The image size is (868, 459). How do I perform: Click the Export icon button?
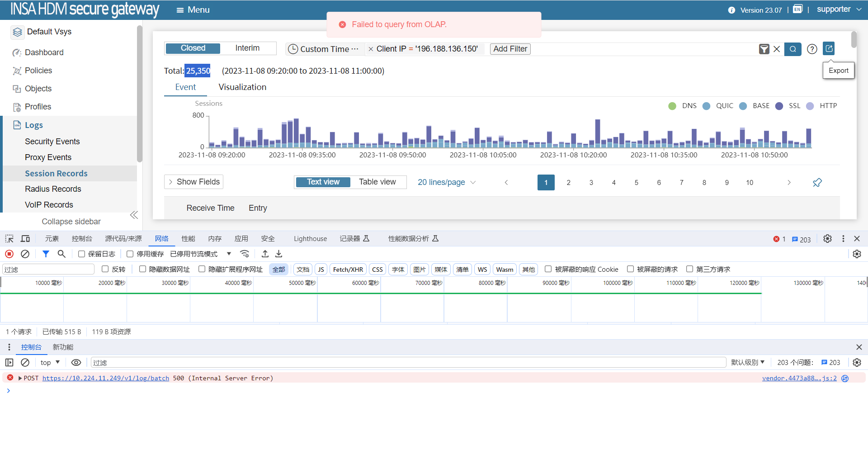(x=829, y=48)
